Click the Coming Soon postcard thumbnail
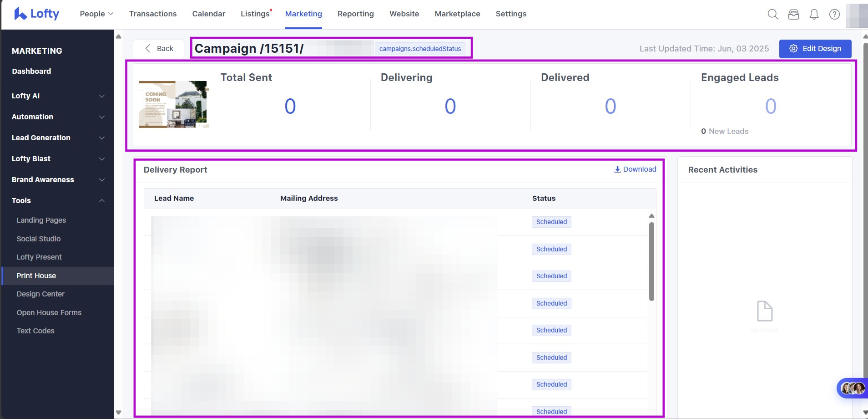The height and width of the screenshot is (419, 868). click(x=173, y=105)
